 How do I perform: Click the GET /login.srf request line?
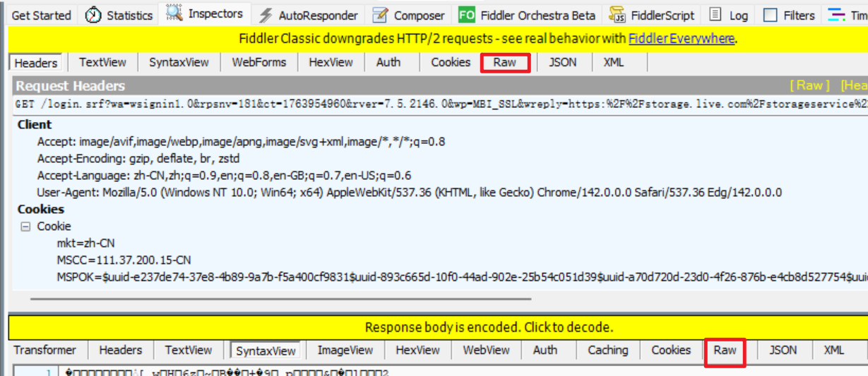click(441, 104)
